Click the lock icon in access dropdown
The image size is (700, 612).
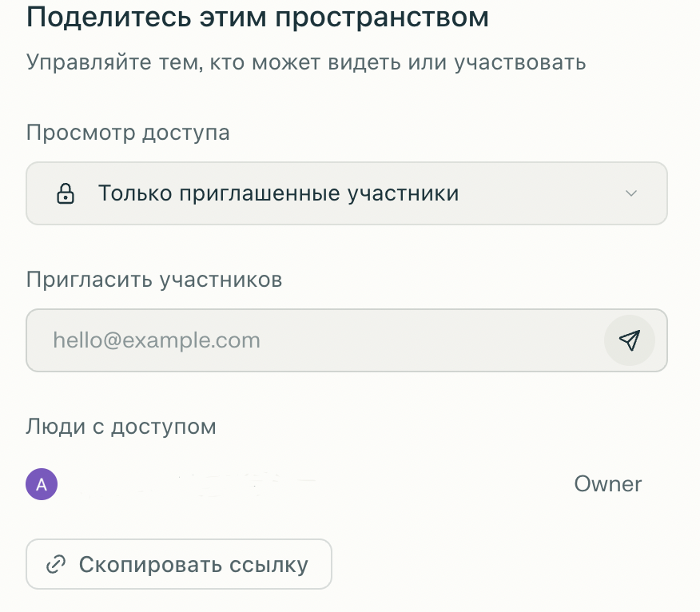[66, 193]
